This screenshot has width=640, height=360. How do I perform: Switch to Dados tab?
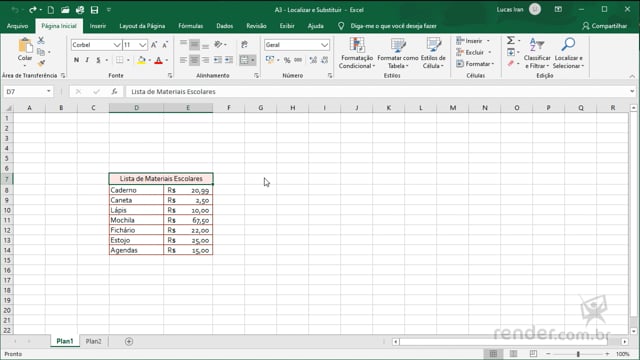click(x=224, y=26)
